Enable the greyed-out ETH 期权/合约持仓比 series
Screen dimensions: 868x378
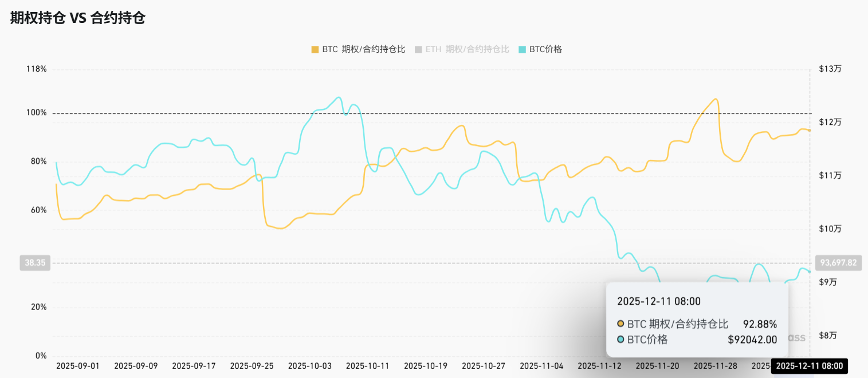[467, 49]
